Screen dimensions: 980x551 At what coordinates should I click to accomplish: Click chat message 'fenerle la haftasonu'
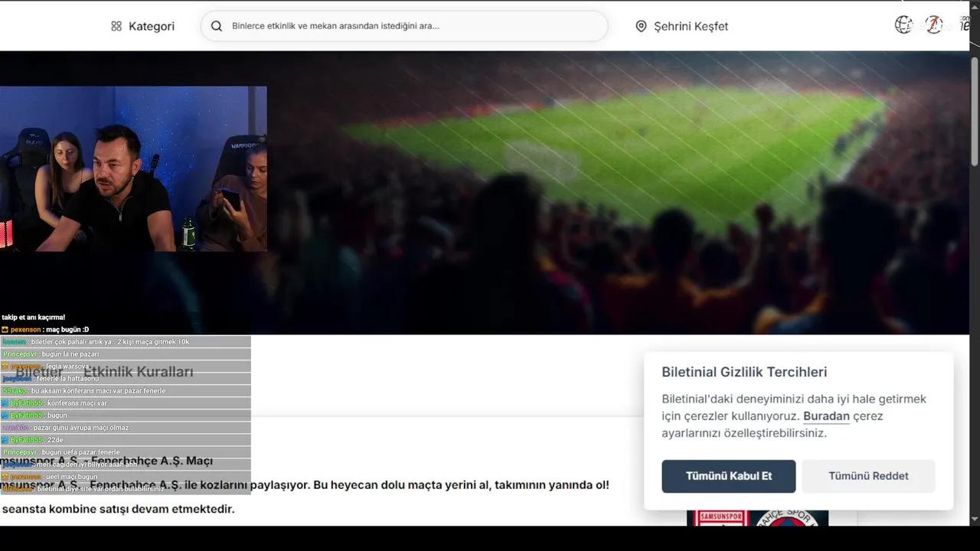(x=67, y=379)
